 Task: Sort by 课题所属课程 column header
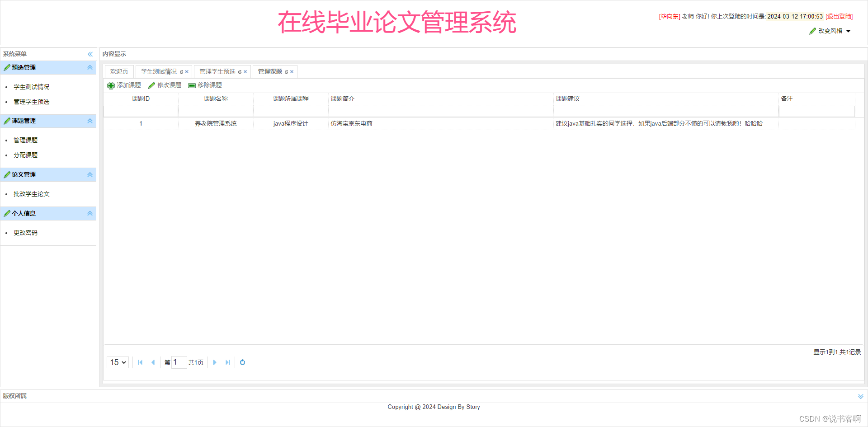291,99
